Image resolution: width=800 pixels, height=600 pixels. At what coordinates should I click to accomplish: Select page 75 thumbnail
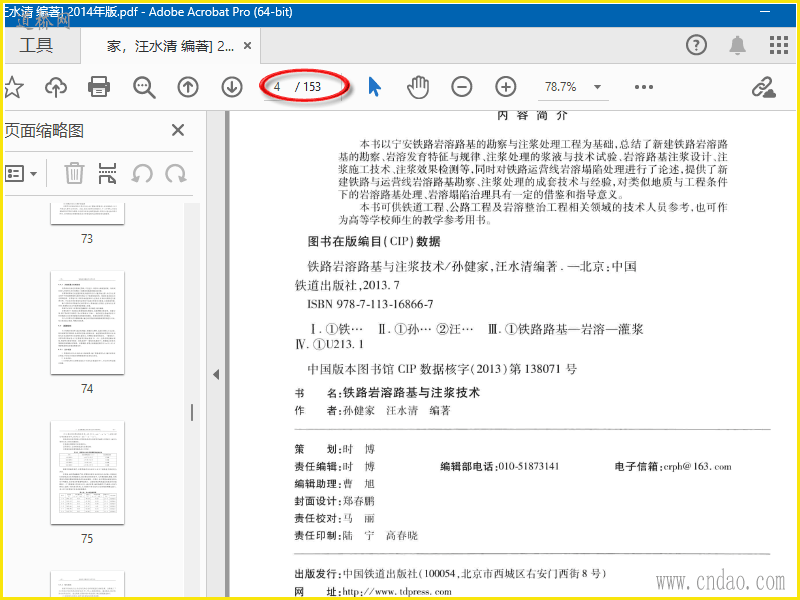pos(87,473)
